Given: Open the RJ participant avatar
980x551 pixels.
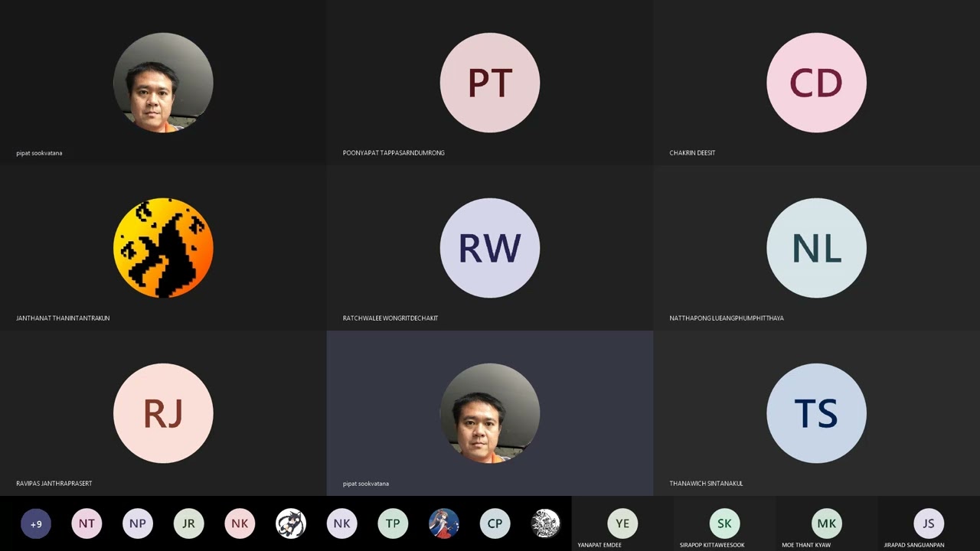Looking at the screenshot, I should click(163, 413).
